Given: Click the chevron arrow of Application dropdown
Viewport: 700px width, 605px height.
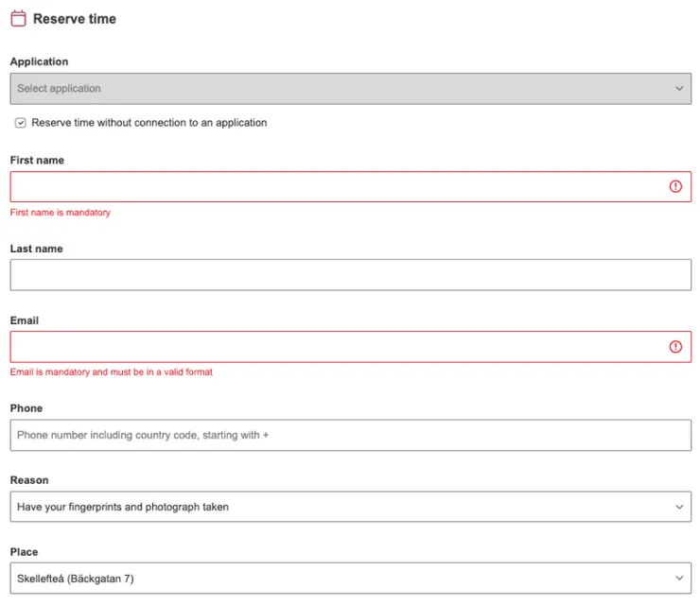Looking at the screenshot, I should pyautogui.click(x=679, y=89).
